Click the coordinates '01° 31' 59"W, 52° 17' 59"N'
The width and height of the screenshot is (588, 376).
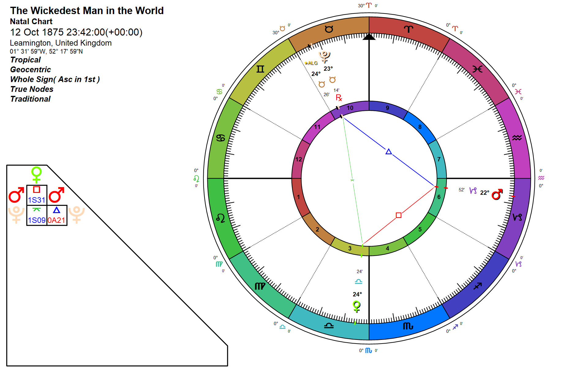coord(46,51)
